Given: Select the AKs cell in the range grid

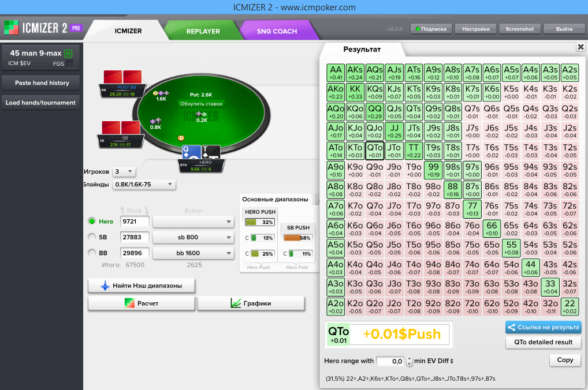Looking at the screenshot, I should click(355, 73).
